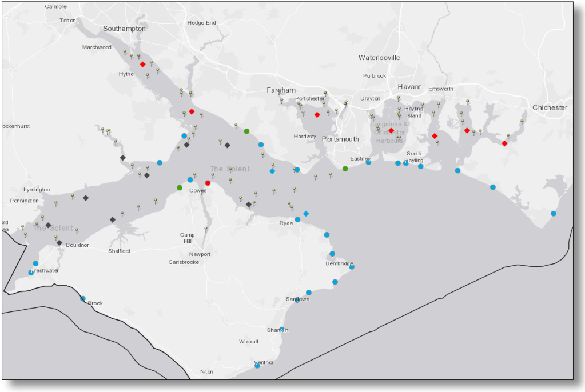Click the red diamond marker near Hythe
This screenshot has height=392, width=585.
coord(142,65)
